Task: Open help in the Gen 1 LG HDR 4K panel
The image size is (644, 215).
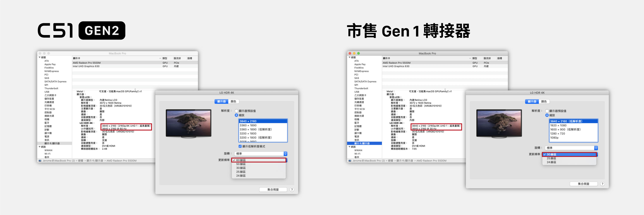Action: (x=602, y=184)
